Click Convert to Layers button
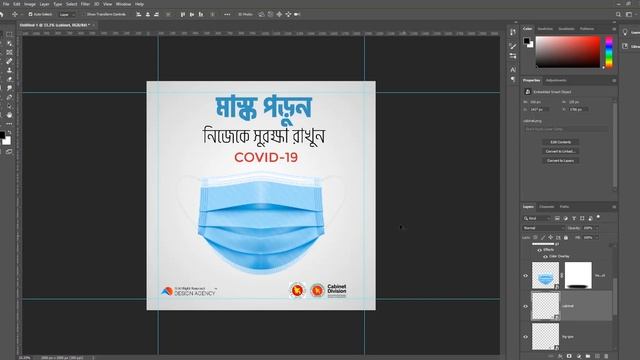The image size is (640, 360). click(x=561, y=161)
